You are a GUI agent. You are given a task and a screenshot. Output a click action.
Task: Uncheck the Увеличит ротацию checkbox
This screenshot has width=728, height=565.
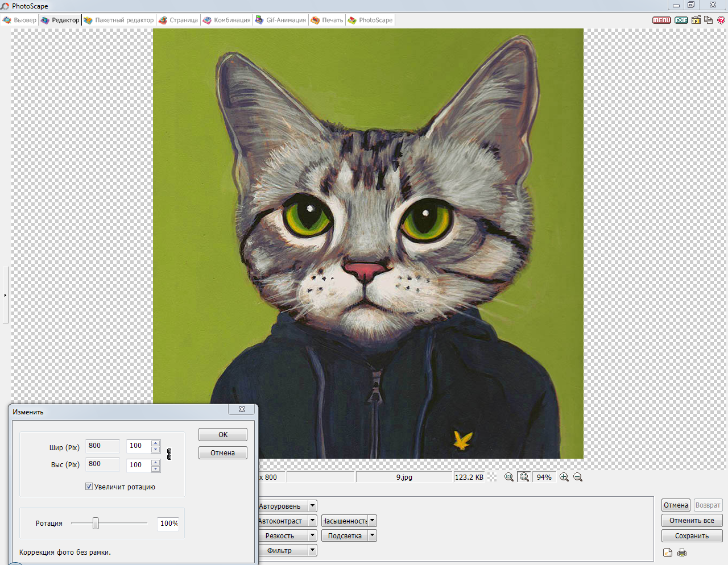pos(89,487)
